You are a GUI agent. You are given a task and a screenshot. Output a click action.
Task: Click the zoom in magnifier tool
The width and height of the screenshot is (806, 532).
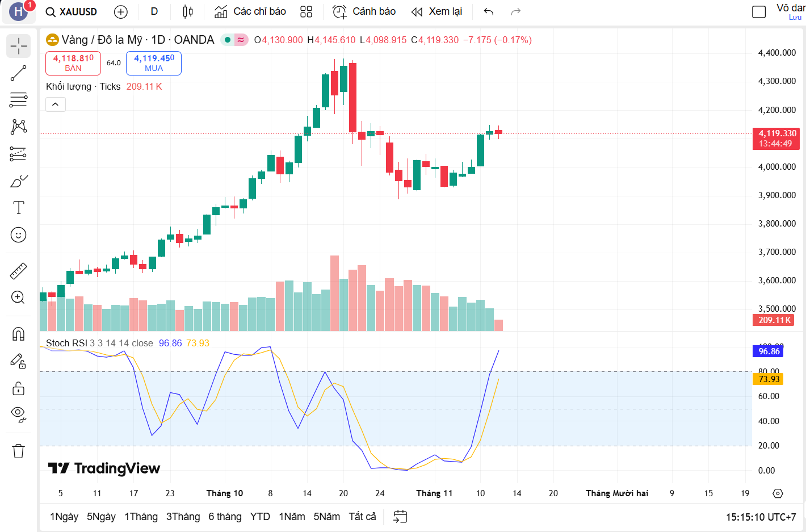click(18, 298)
